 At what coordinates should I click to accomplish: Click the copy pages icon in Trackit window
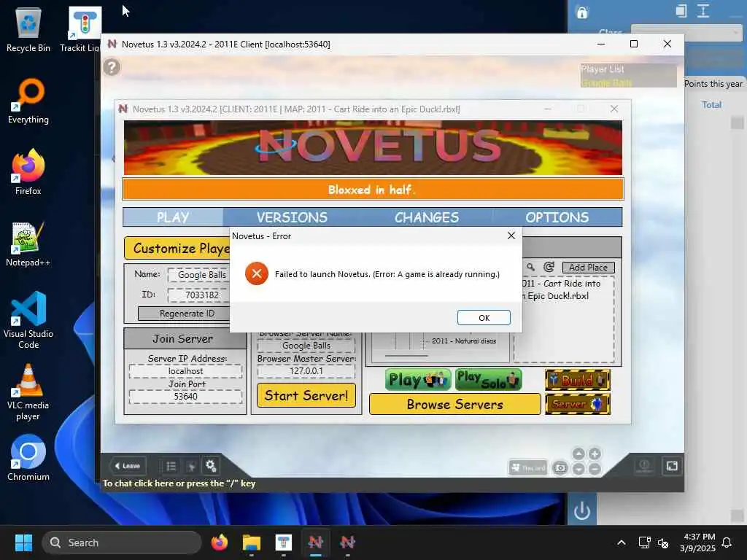681,11
